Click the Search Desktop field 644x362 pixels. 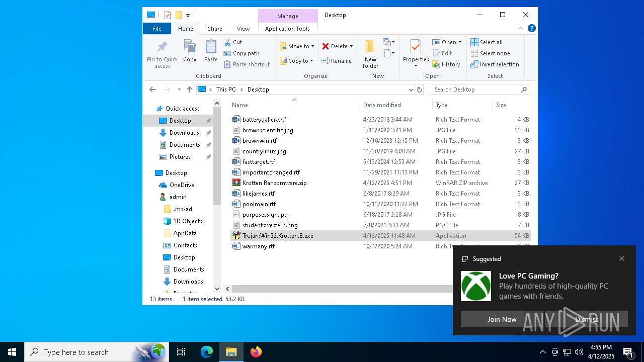480,89
